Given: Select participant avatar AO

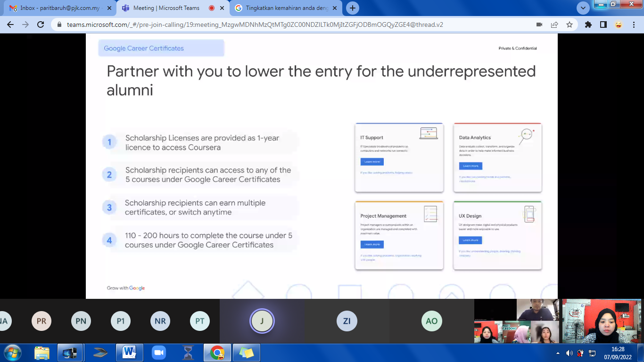Looking at the screenshot, I should coord(432,321).
